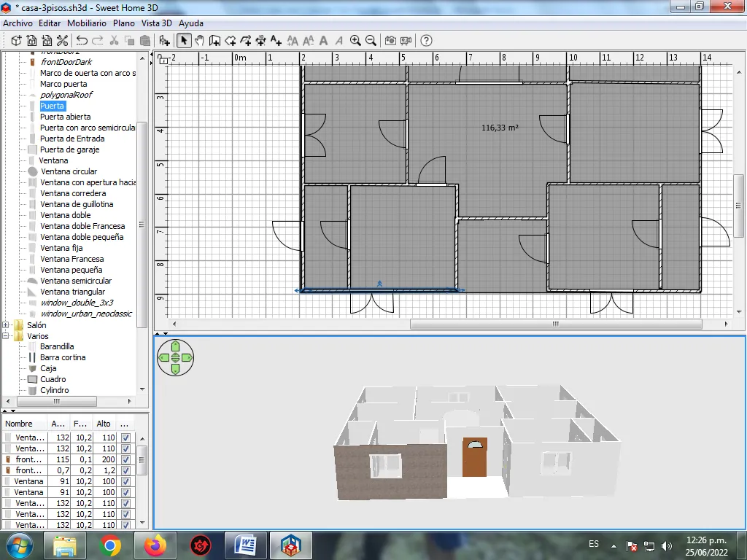
Task: Select Ventana corredera in the catalog
Action: click(73, 193)
